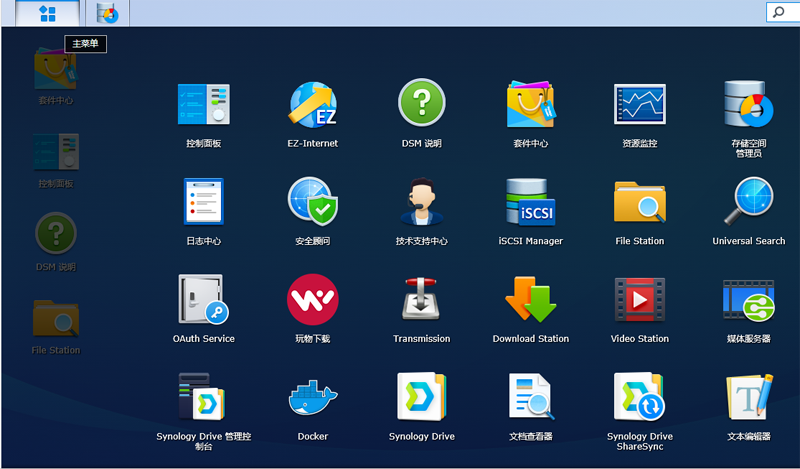Open 控制面板 from the main menu grid
The image size is (800, 469).
click(x=204, y=105)
